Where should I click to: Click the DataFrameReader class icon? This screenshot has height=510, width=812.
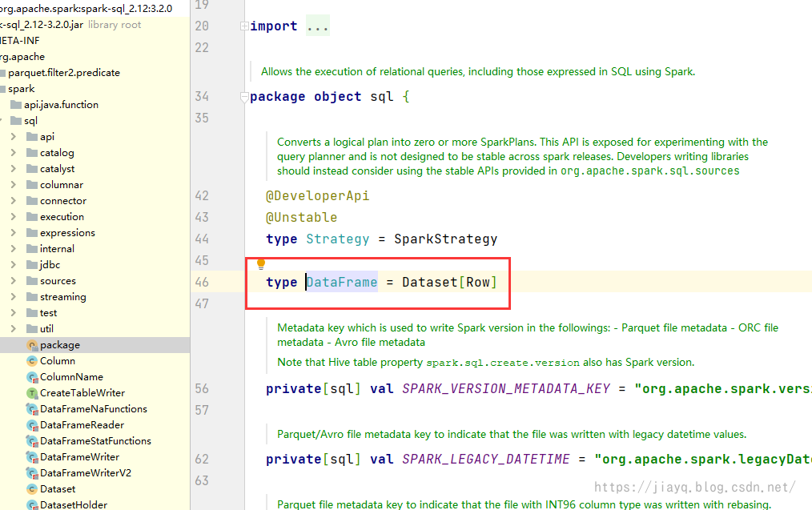point(32,426)
